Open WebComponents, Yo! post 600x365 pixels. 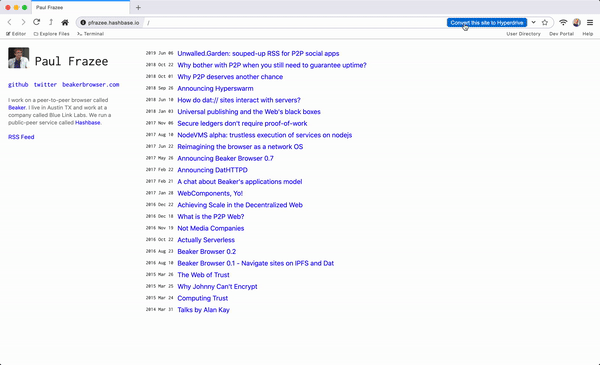210,193
